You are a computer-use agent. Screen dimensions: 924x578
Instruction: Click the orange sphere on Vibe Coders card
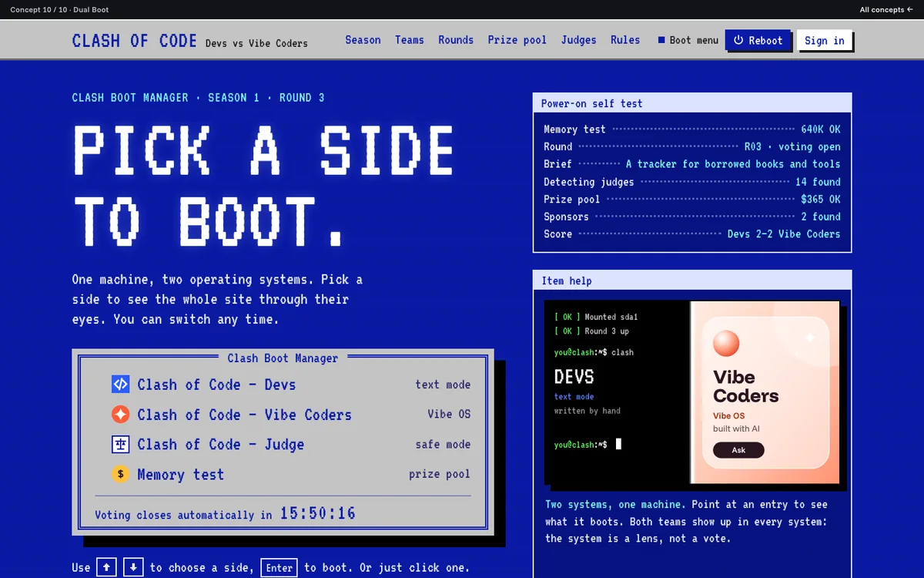tap(726, 344)
